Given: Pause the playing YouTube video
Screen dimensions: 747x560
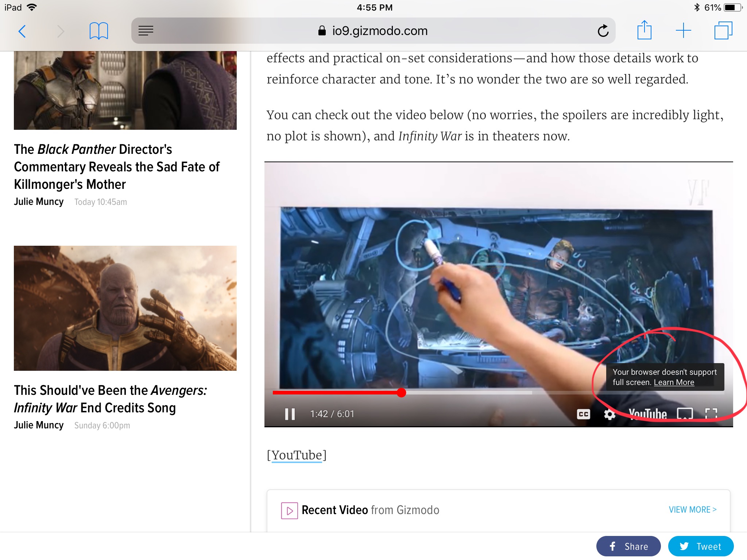Looking at the screenshot, I should 290,414.
